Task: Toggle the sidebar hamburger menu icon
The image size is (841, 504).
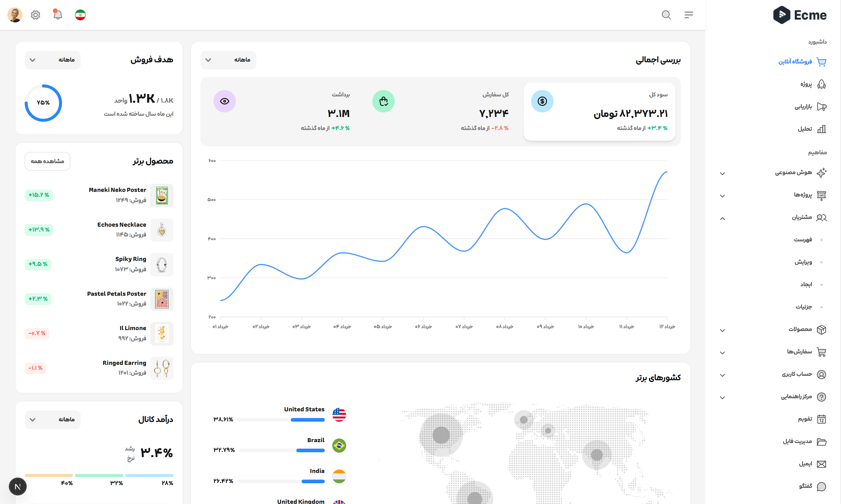Action: (688, 15)
